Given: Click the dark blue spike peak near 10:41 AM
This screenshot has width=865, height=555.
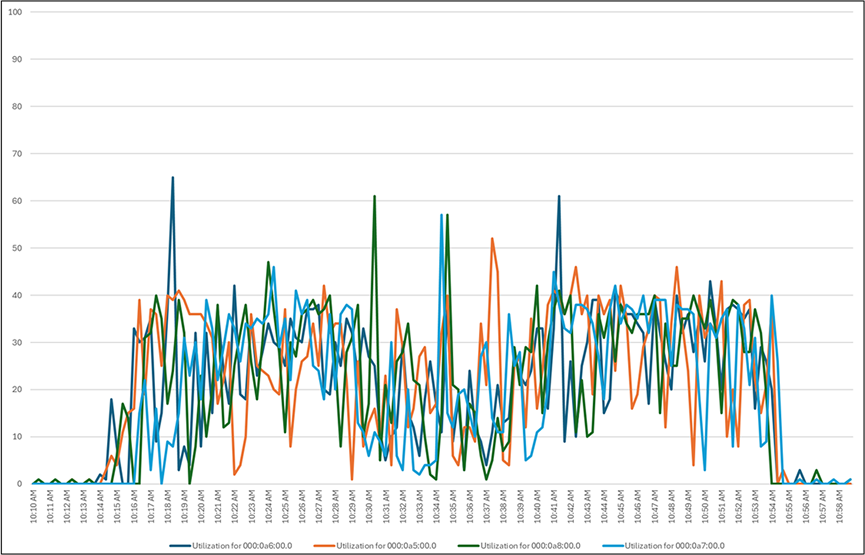Looking at the screenshot, I should pos(559,196).
